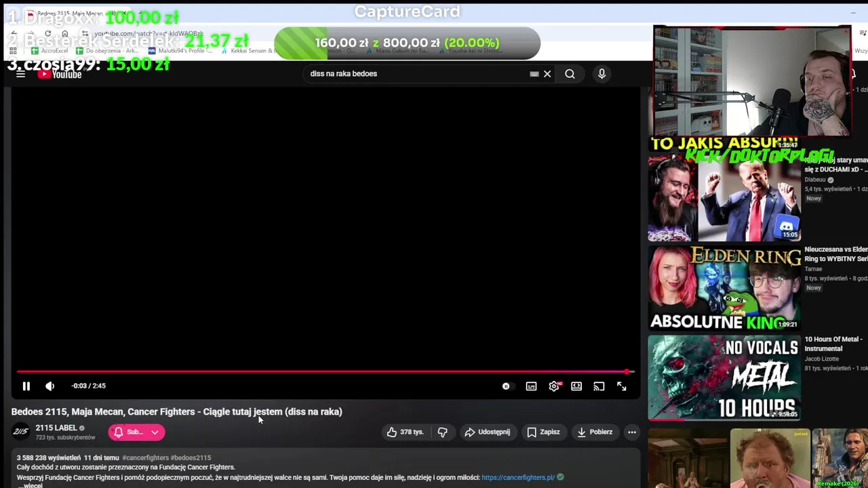The height and width of the screenshot is (488, 868).
Task: Pause the video with the pause button
Action: point(26,386)
